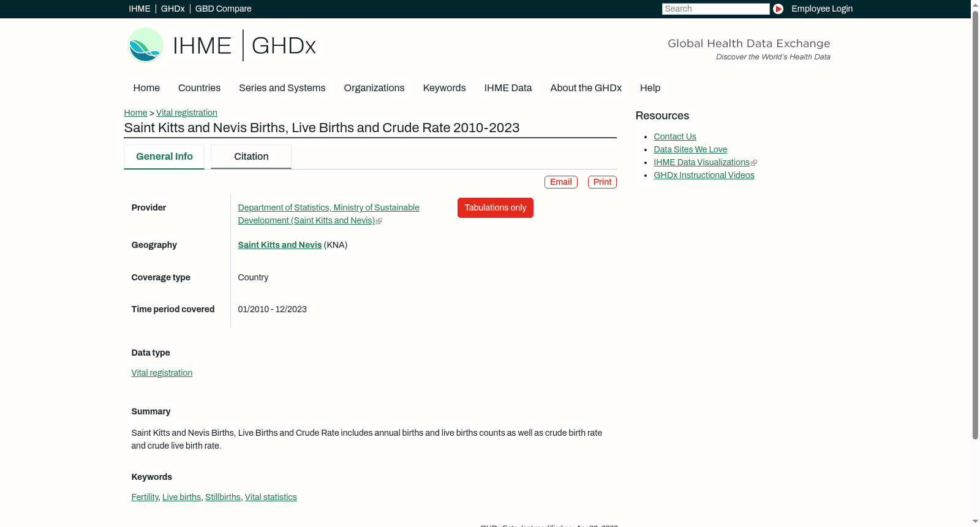Click the page title Saint Kitts and Nevis Births

click(x=322, y=128)
